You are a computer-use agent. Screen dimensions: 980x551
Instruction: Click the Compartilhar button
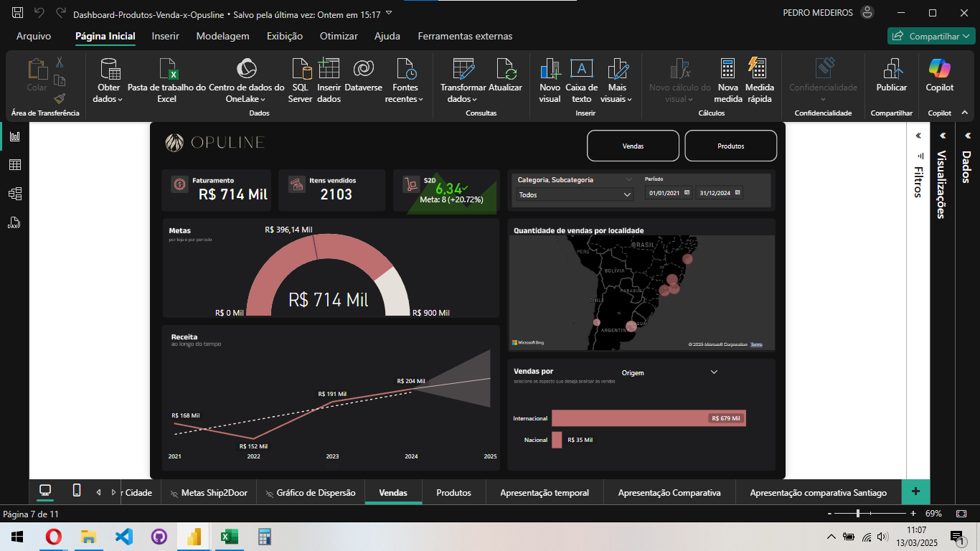(931, 36)
